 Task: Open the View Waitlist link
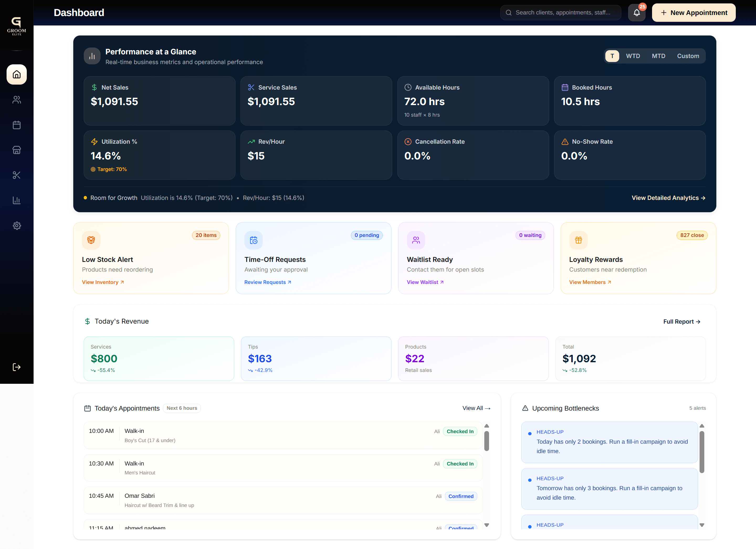pos(425,282)
